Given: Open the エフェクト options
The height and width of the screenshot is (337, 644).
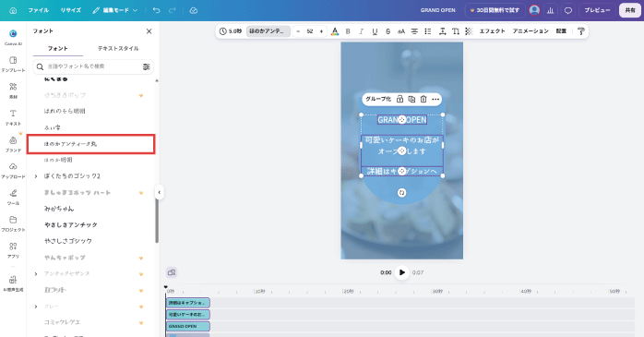Looking at the screenshot, I should click(492, 31).
